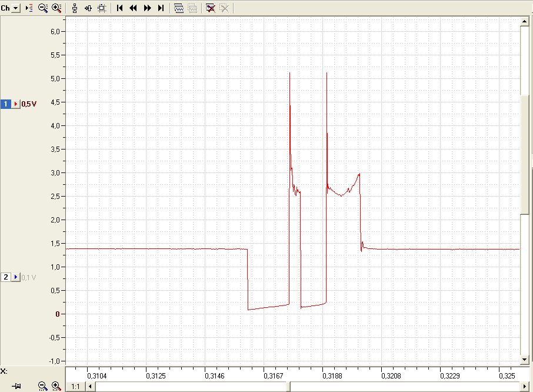This screenshot has height=392, width=533.
Task: Click the vertical scrollbar up arrow
Action: point(525,22)
